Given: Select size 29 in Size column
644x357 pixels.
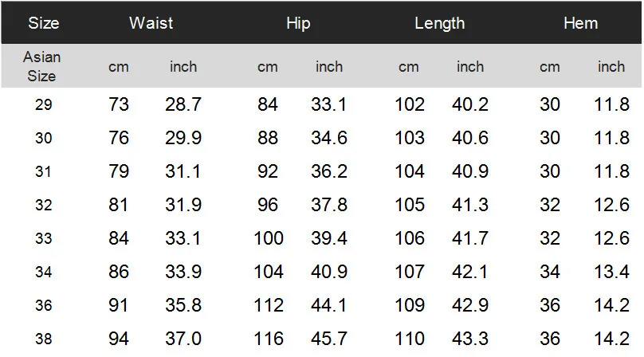Looking at the screenshot, I should pyautogui.click(x=43, y=105).
